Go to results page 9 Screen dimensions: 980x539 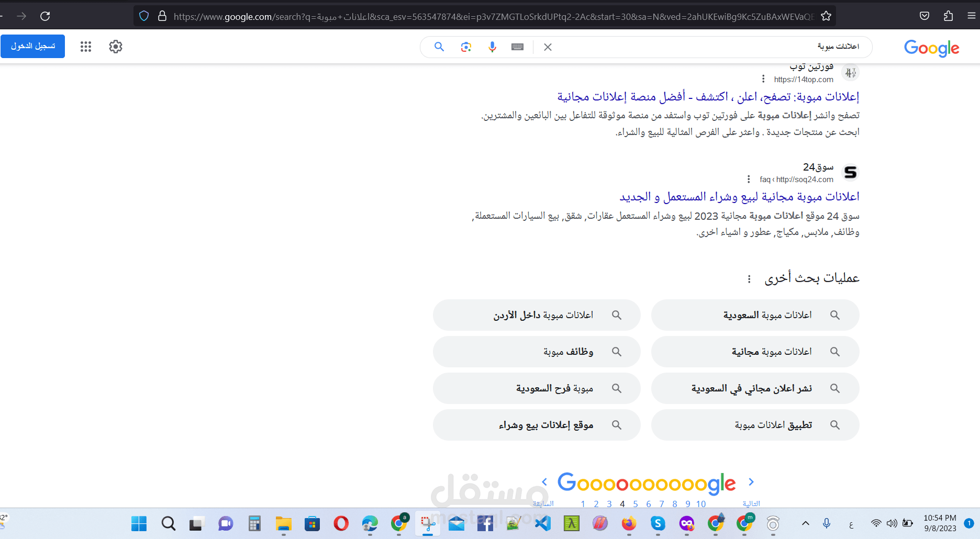tap(687, 504)
